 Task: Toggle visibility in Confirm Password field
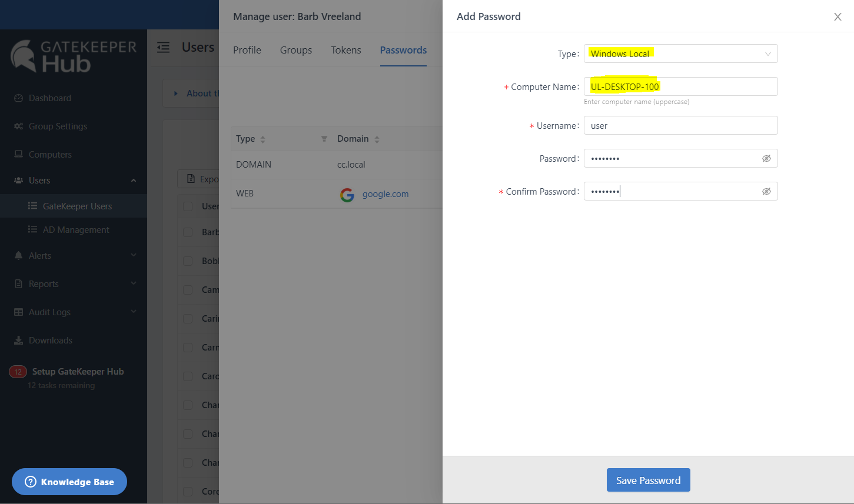pos(766,192)
